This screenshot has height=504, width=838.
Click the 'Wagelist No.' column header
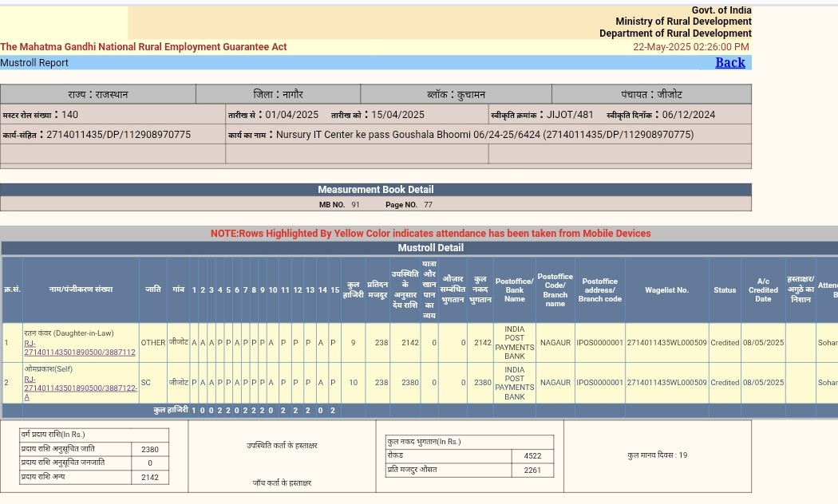point(667,290)
